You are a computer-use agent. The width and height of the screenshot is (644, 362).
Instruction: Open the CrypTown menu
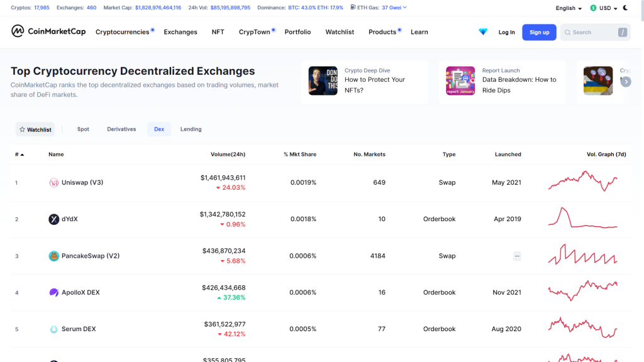[x=254, y=32]
